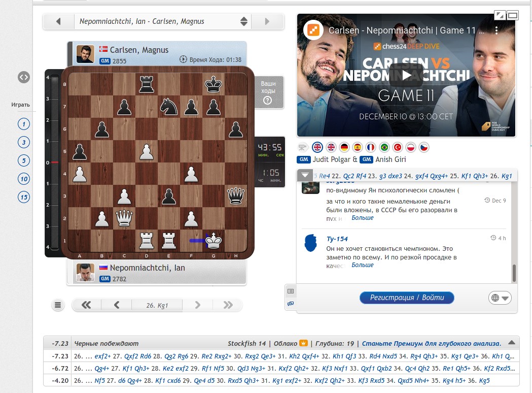Select the 15 minute play option
This screenshot has height=393, width=532.
pos(24,198)
